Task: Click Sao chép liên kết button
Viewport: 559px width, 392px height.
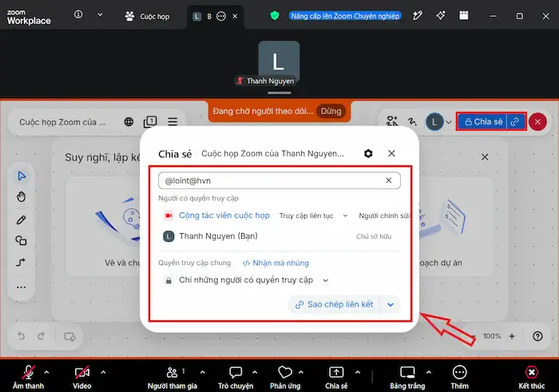Action: pyautogui.click(x=334, y=305)
